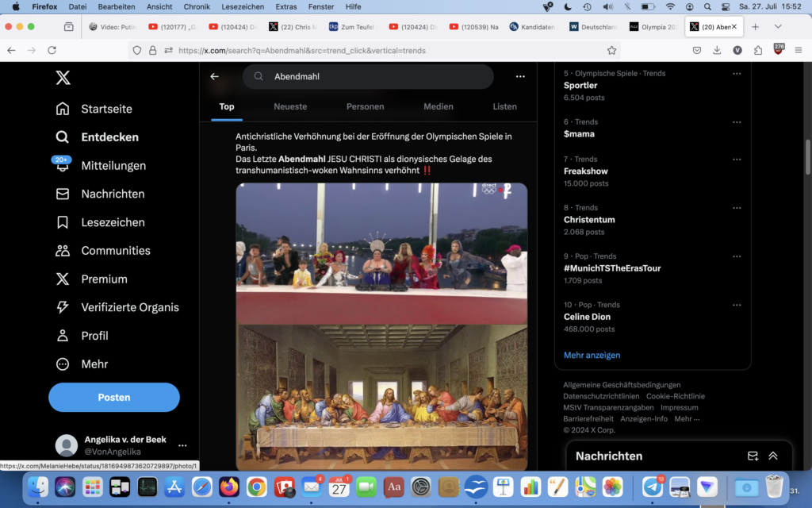The width and height of the screenshot is (812, 508).
Task: Switch to the Medien tab
Action: click(438, 106)
